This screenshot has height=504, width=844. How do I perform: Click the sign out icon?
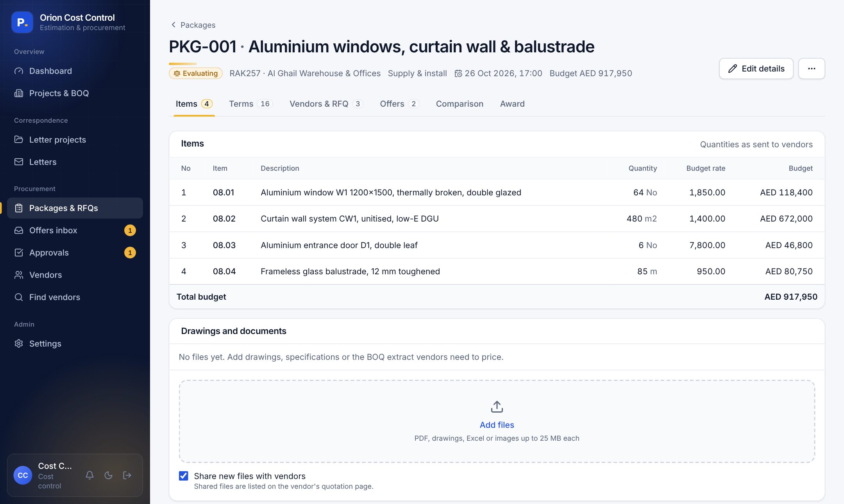coord(127,475)
